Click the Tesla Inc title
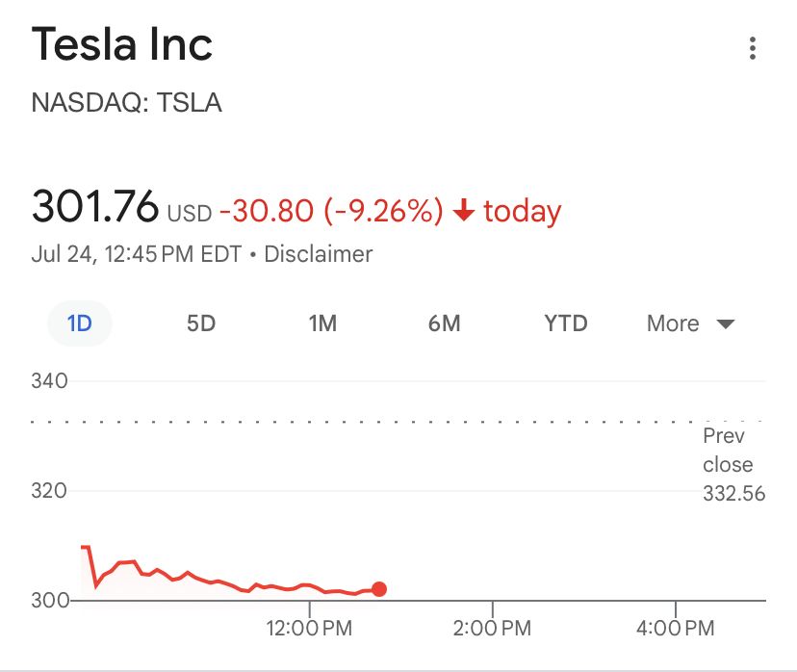The image size is (797, 672). click(122, 44)
